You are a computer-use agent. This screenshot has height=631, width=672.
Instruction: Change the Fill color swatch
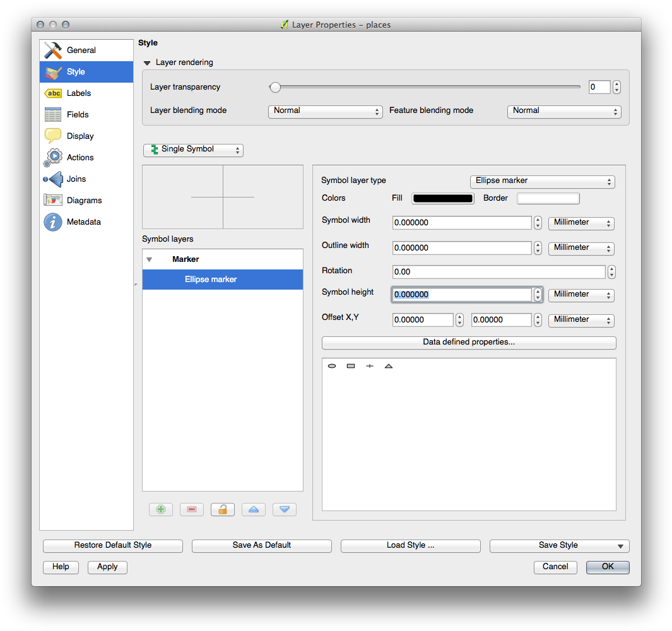[x=442, y=198]
